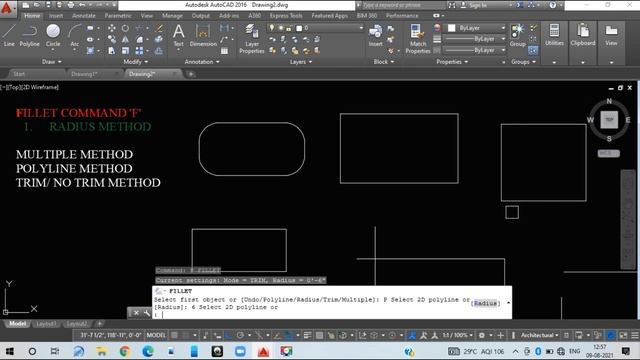Toggle polar tracking in status bar

[x=240, y=336]
